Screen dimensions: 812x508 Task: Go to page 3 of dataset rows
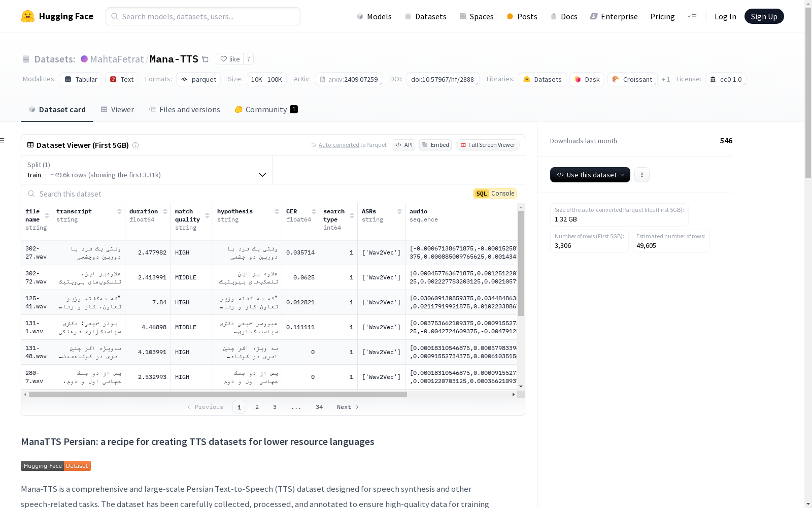(x=275, y=407)
